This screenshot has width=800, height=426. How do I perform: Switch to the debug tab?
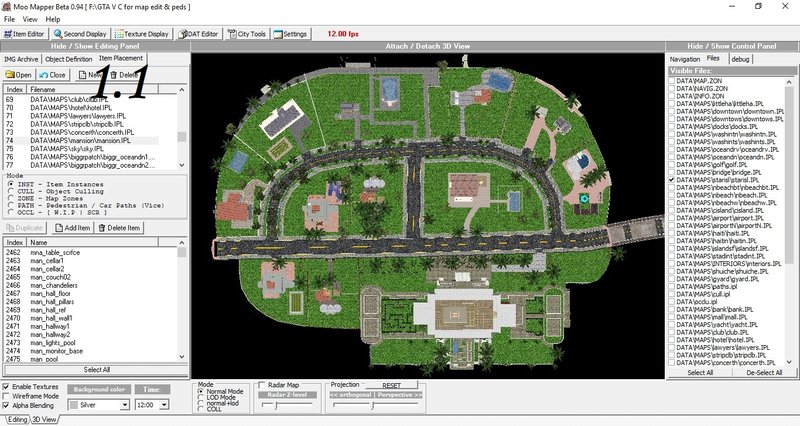tap(740, 59)
